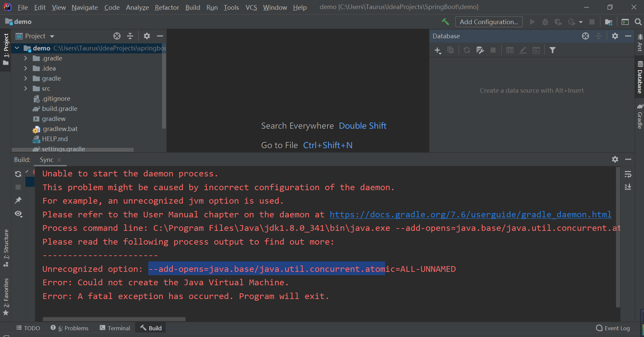
Task: Open the Refactor menu
Action: (x=167, y=7)
